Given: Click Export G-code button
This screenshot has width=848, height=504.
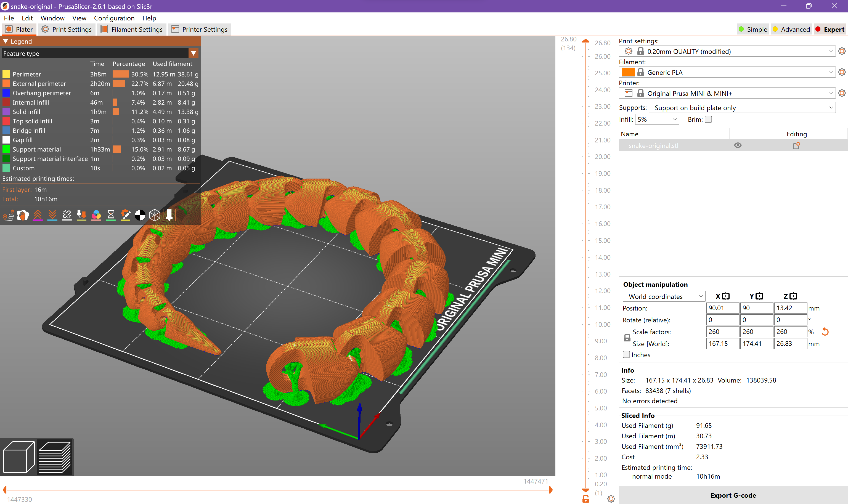Looking at the screenshot, I should point(733,495).
